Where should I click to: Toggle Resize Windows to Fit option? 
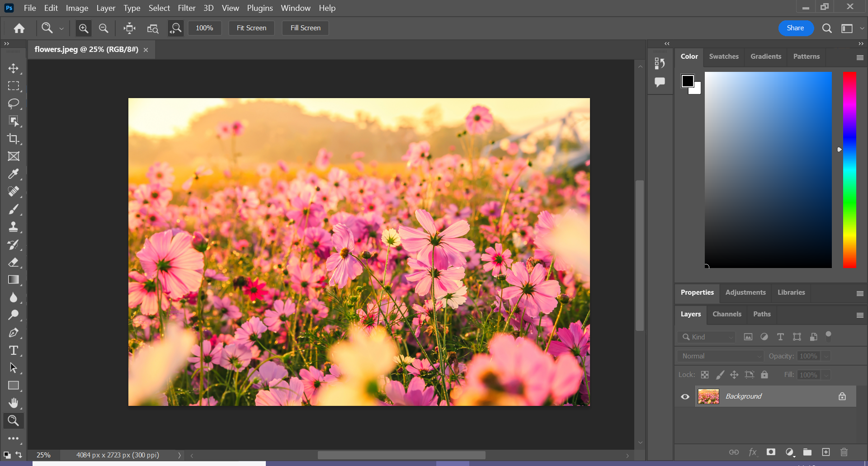[130, 28]
